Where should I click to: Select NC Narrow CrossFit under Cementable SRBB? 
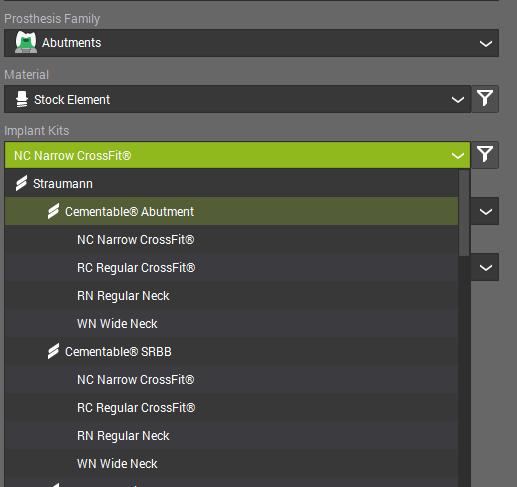click(232, 380)
